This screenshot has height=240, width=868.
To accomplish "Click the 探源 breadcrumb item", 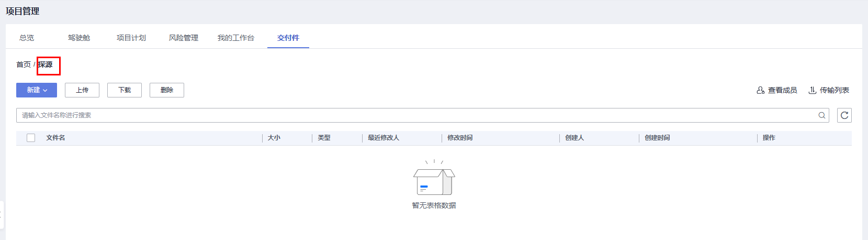I will 46,64.
